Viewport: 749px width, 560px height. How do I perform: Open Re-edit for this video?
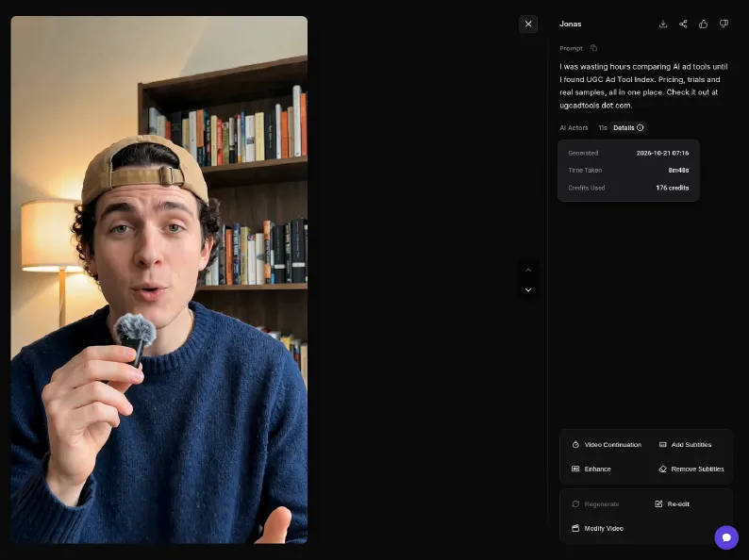coord(672,503)
